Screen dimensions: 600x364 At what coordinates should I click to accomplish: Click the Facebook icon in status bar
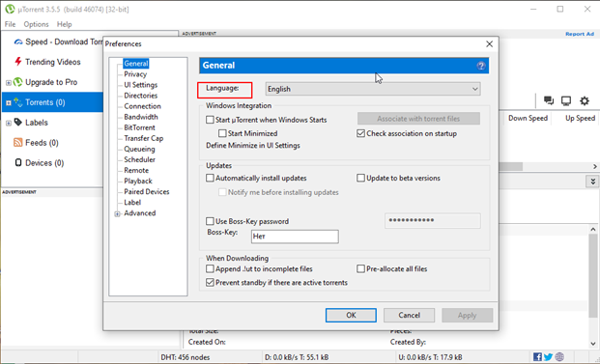pos(537,357)
